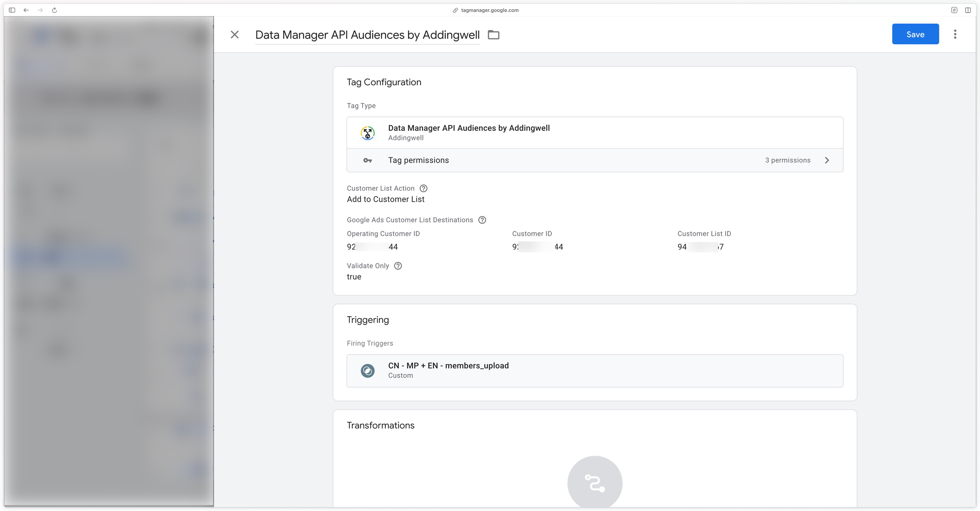
Task: Click the Operating Customer ID value
Action: tap(372, 247)
